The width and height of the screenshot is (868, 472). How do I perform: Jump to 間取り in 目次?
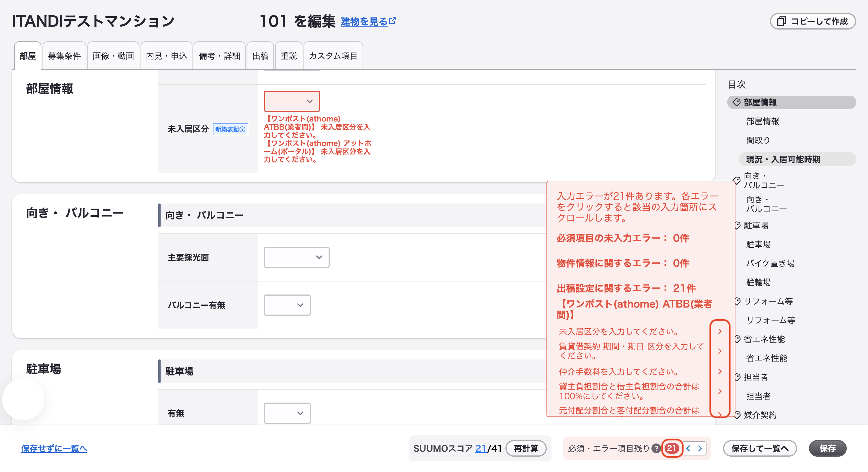[x=758, y=140]
